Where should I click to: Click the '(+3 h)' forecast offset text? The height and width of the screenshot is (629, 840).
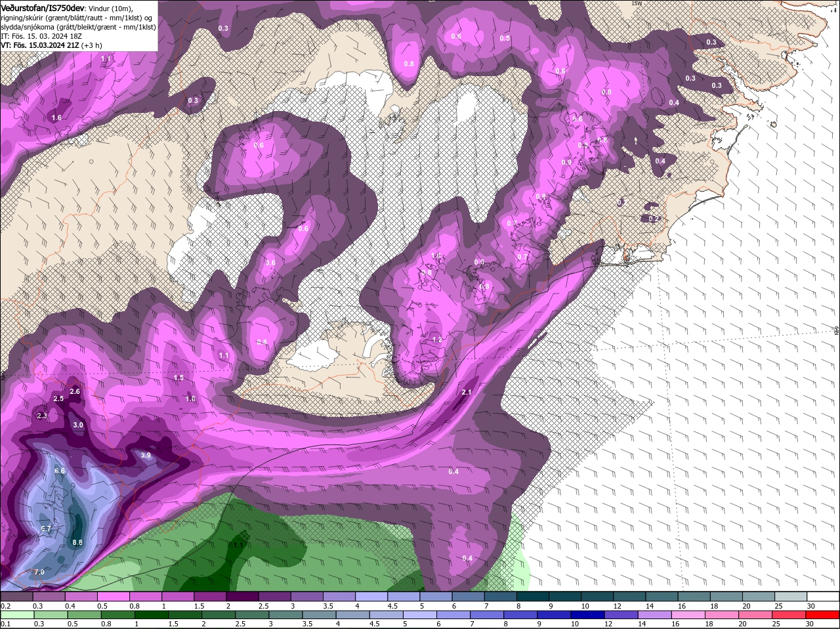tap(91, 45)
